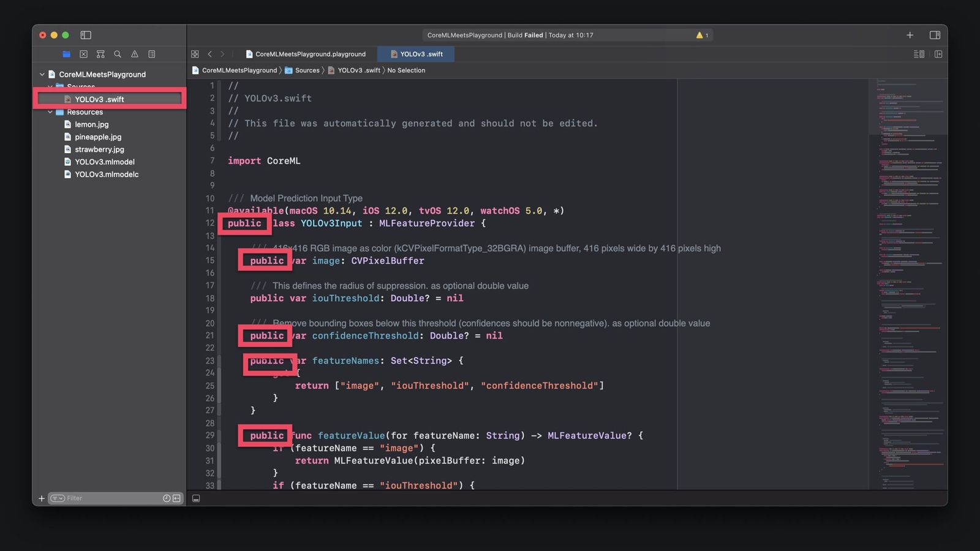Add a new editor pane on the right
Image resolution: width=980 pixels, height=551 pixels.
[x=938, y=54]
